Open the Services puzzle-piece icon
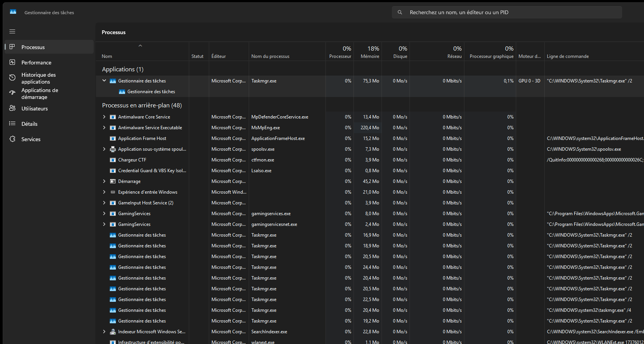 [x=12, y=139]
